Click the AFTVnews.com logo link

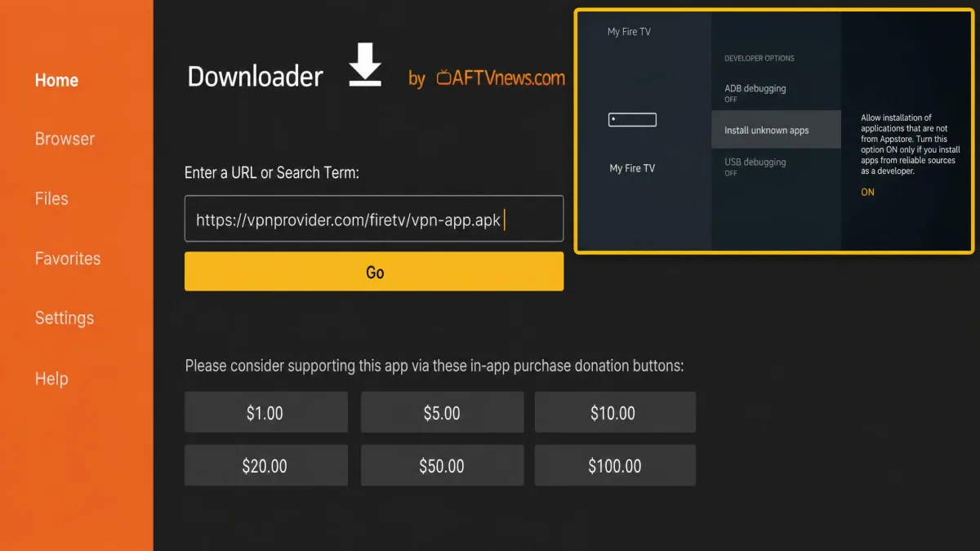tap(501, 78)
